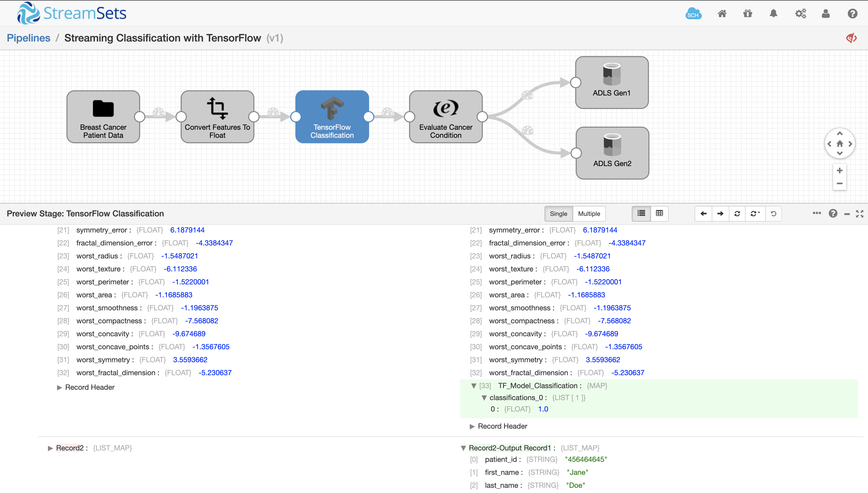Click the meter icon on link before TensorFlow stage
Image resolution: width=868 pixels, height=493 pixels.
tap(273, 112)
